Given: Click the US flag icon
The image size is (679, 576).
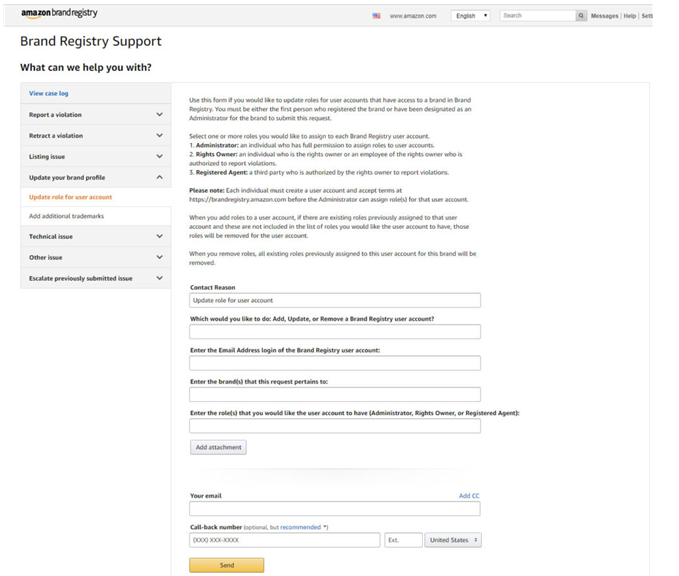Looking at the screenshot, I should click(376, 16).
